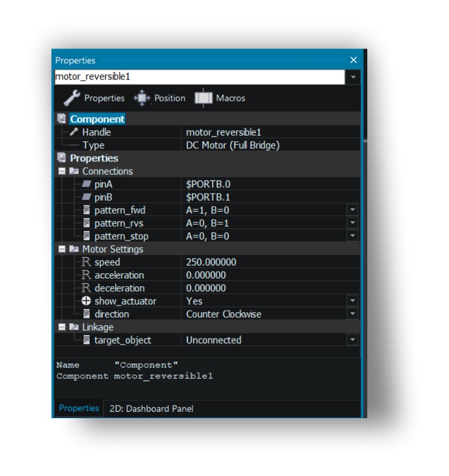Click the acceleration real-number icon

pos(86,275)
